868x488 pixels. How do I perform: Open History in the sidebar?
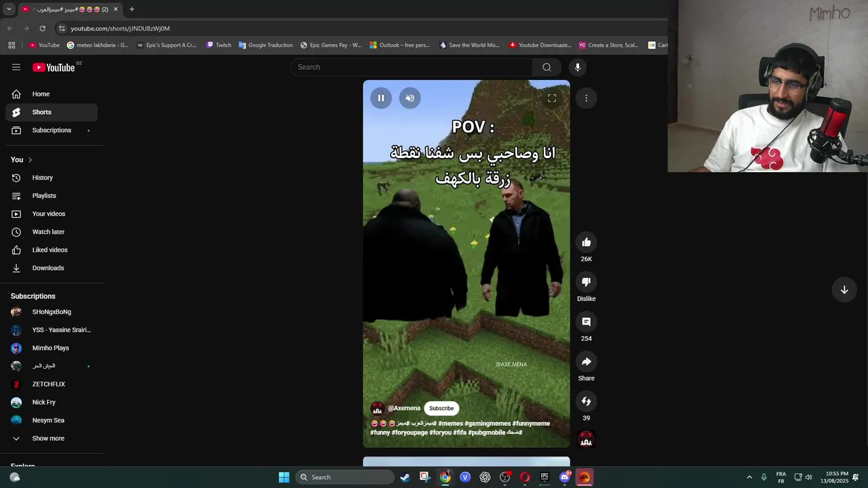(52, 178)
